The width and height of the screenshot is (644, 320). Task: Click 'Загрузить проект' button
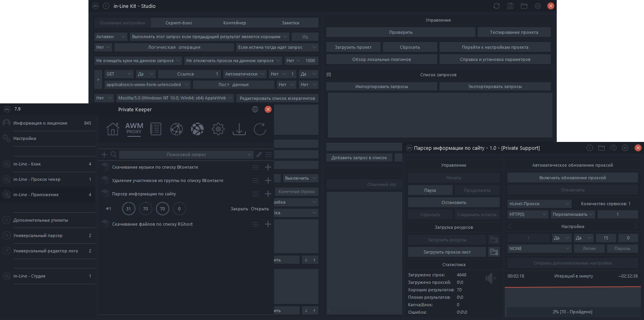[353, 47]
